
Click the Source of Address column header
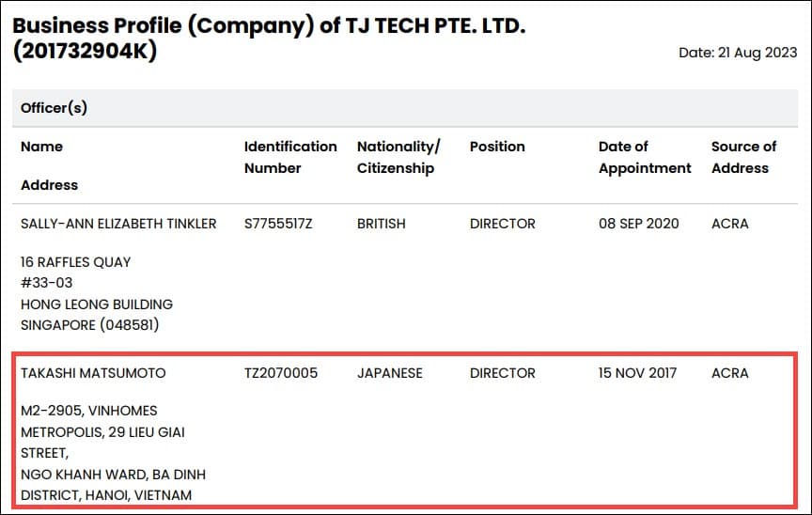tap(743, 157)
